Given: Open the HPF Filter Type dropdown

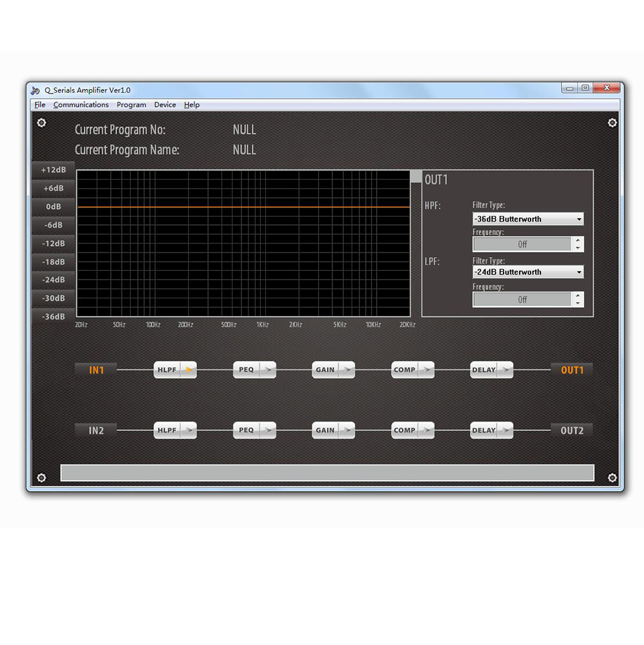Looking at the screenshot, I should pos(527,219).
